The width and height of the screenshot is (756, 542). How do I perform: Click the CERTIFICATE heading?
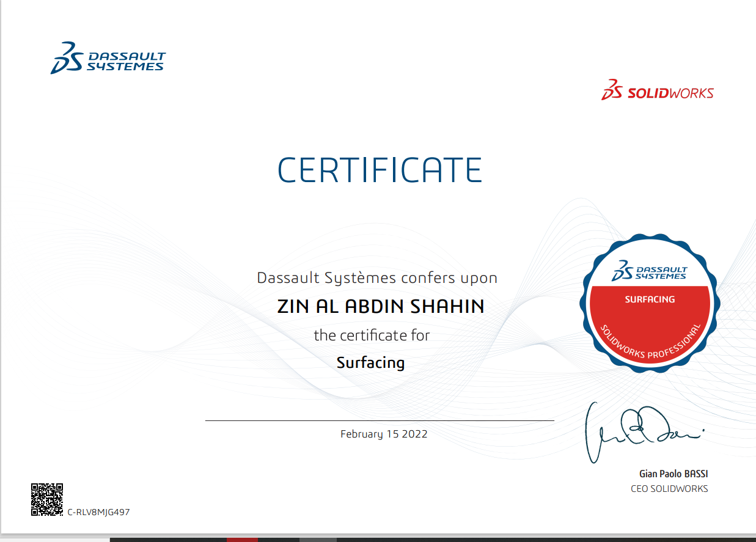pos(380,170)
